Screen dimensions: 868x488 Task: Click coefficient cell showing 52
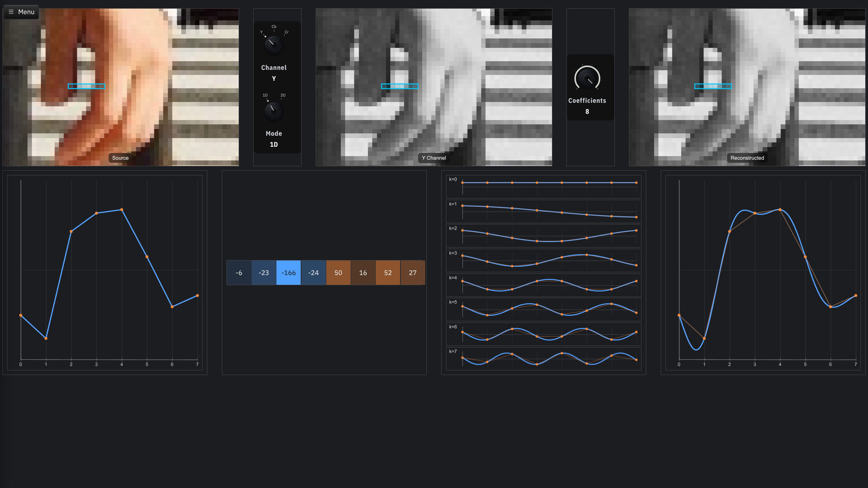(x=388, y=273)
